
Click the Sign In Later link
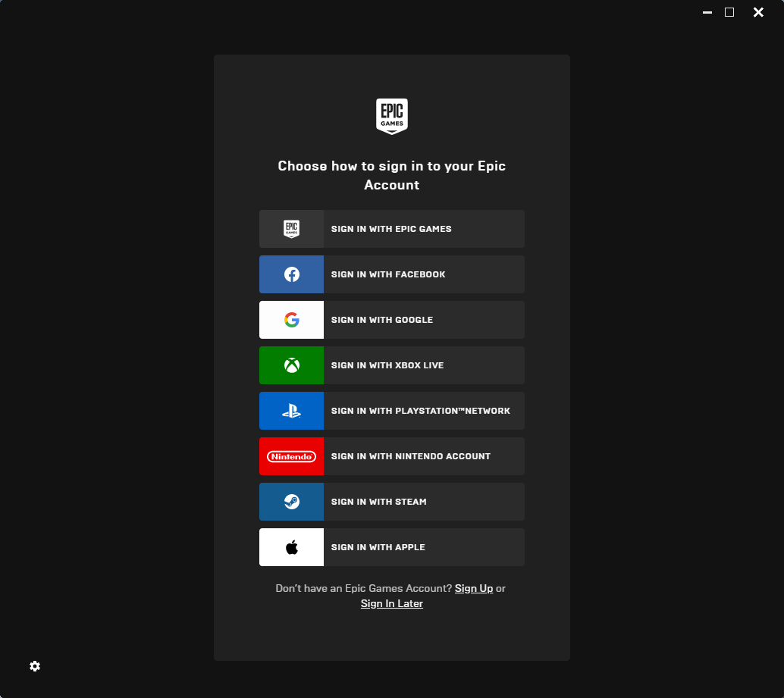[x=391, y=603]
